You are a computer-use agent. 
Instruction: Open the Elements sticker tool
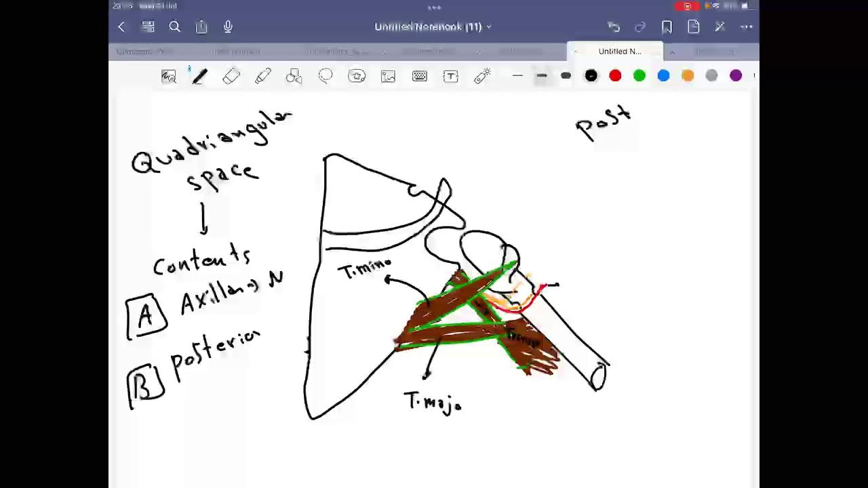click(x=357, y=77)
